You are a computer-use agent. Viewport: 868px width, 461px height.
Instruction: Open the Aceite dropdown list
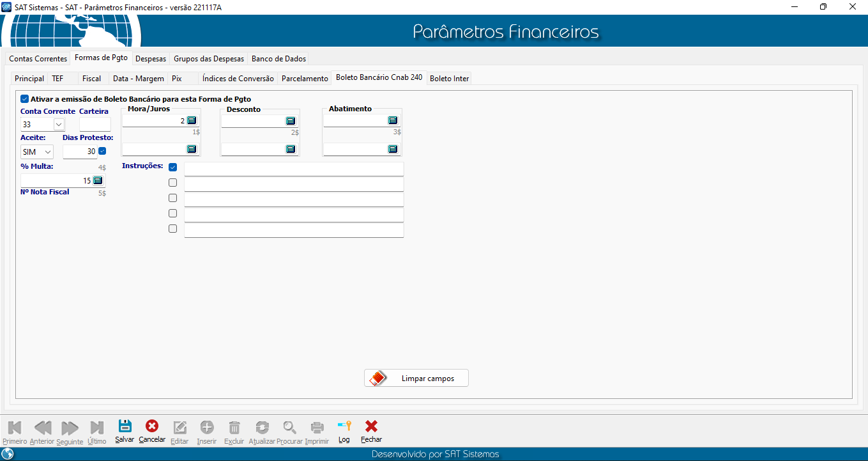[48, 152]
